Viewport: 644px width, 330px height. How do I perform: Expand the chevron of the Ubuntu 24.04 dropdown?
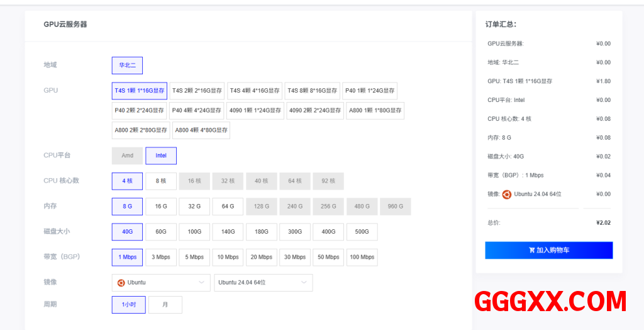tap(304, 283)
